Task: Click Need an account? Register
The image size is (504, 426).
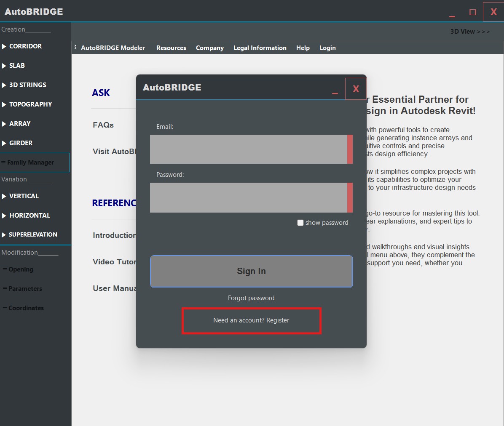Action: pos(251,320)
